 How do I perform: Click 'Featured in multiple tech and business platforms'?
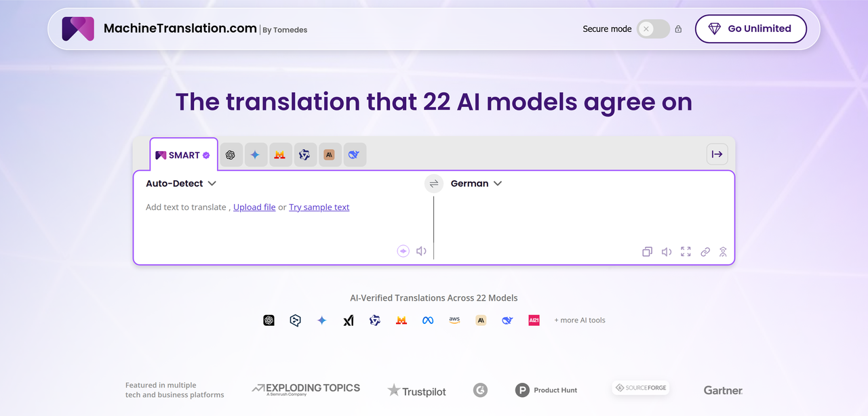(174, 390)
